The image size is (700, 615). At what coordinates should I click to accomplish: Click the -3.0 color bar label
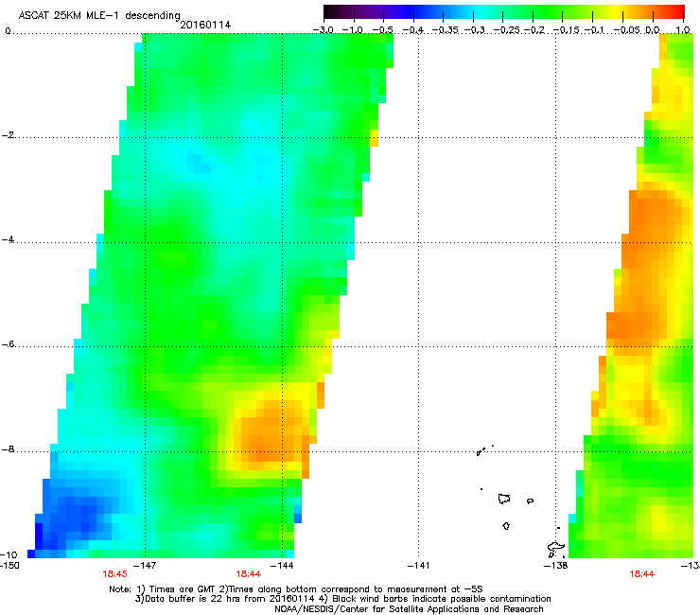click(x=324, y=30)
